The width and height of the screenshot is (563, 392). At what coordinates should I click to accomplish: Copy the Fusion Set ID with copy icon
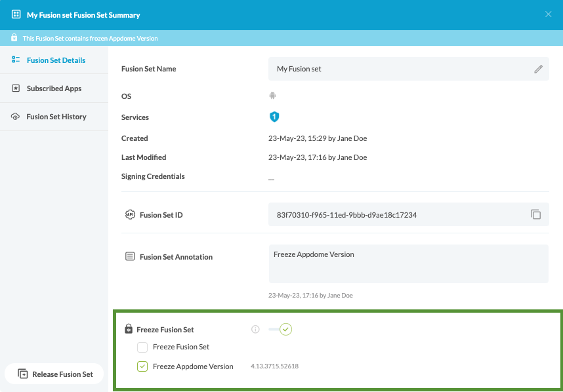[x=535, y=214]
